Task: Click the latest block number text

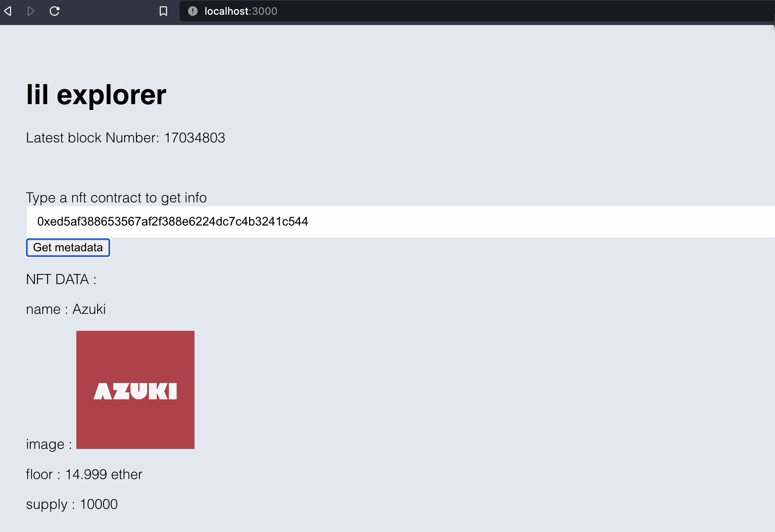Action: pos(125,138)
